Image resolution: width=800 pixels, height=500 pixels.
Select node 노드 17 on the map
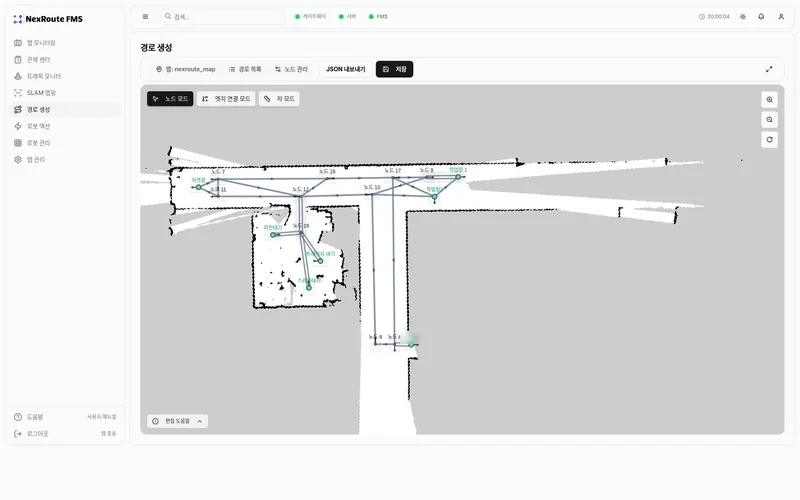coord(393,178)
